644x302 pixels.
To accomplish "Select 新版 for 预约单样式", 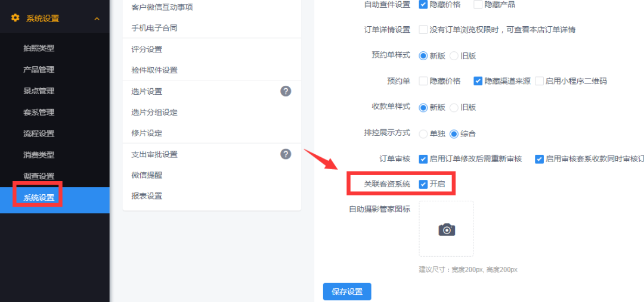I will 423,56.
